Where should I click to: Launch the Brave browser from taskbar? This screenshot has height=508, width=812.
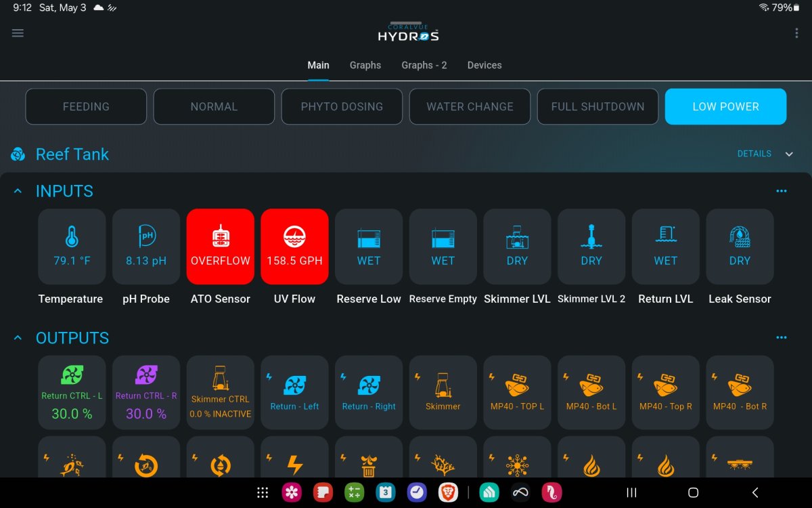[x=448, y=493]
